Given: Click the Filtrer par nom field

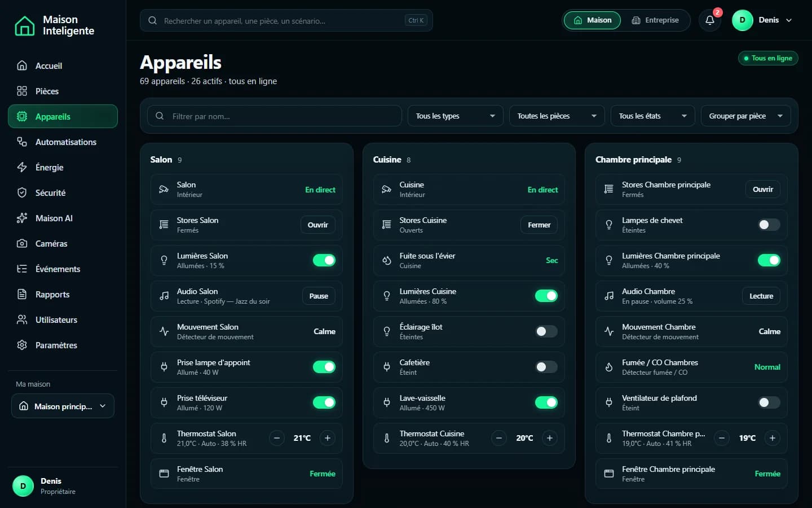Looking at the screenshot, I should click(275, 116).
